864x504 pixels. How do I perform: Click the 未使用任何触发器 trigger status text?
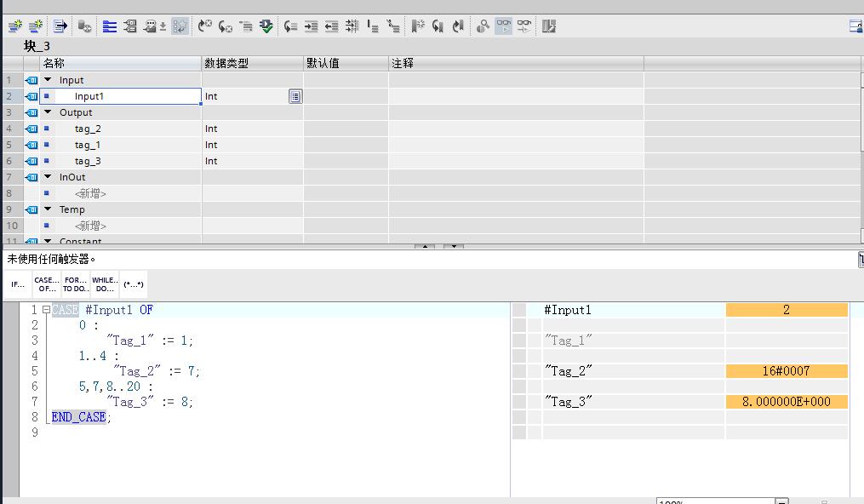click(51, 259)
